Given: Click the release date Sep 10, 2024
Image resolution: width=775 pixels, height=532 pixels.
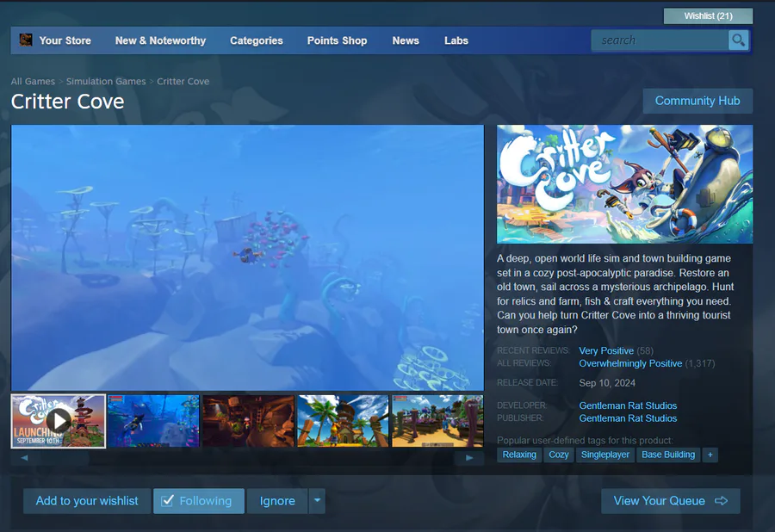Looking at the screenshot, I should (607, 383).
